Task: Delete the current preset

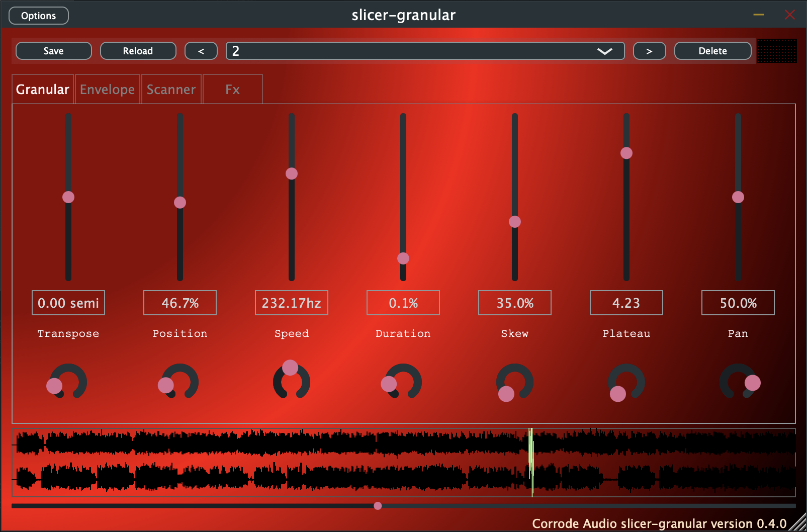Action: pos(712,51)
